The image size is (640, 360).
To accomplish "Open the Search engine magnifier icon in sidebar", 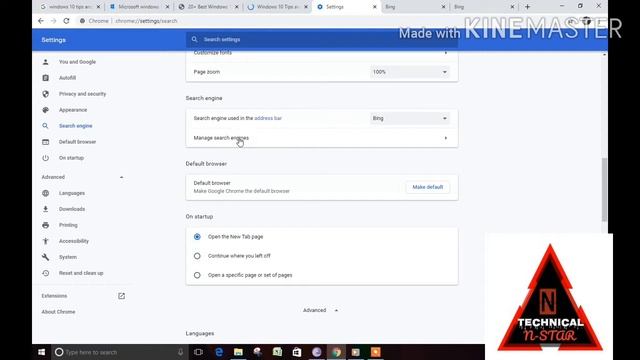I will (x=45, y=126).
